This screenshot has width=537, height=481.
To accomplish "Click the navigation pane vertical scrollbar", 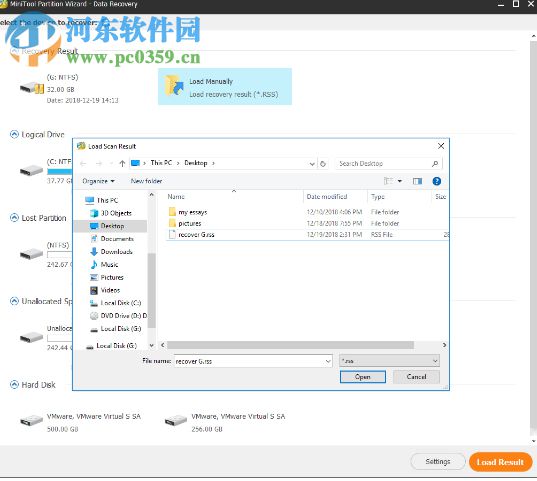I will coord(152,291).
